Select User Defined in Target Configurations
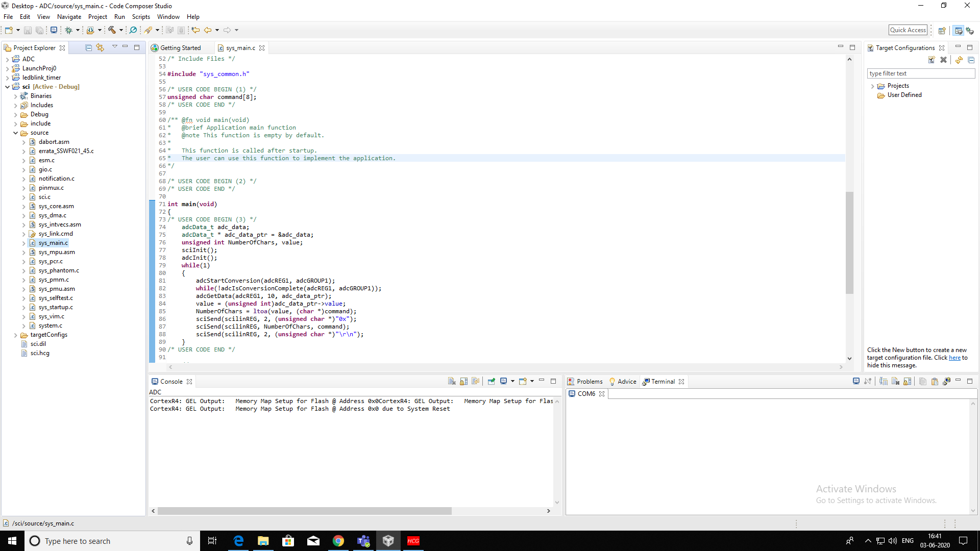 click(904, 95)
